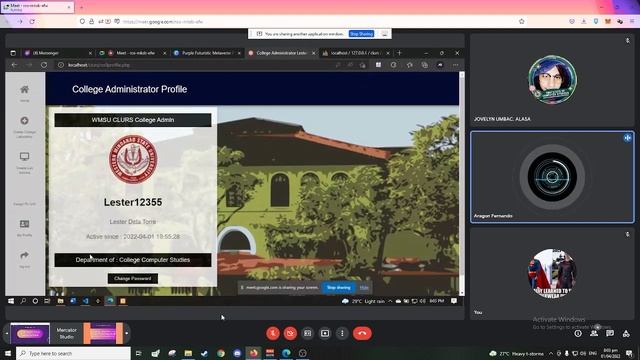Open the present now screen button
The width and height of the screenshot is (640, 360).
click(325, 333)
